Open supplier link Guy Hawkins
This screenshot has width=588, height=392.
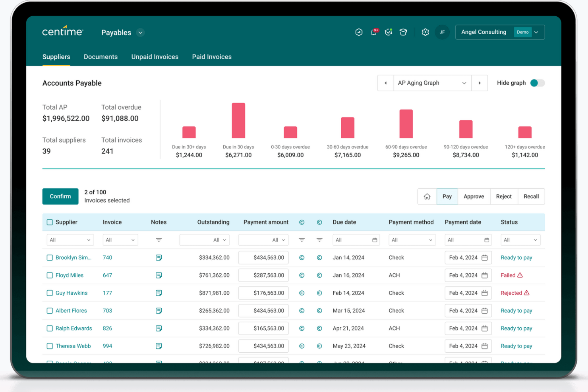point(72,293)
